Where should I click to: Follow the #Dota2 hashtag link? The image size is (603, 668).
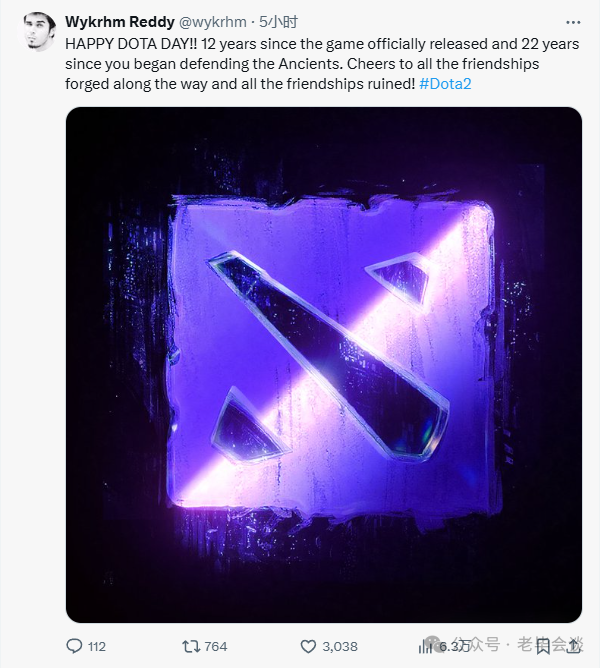pos(445,84)
